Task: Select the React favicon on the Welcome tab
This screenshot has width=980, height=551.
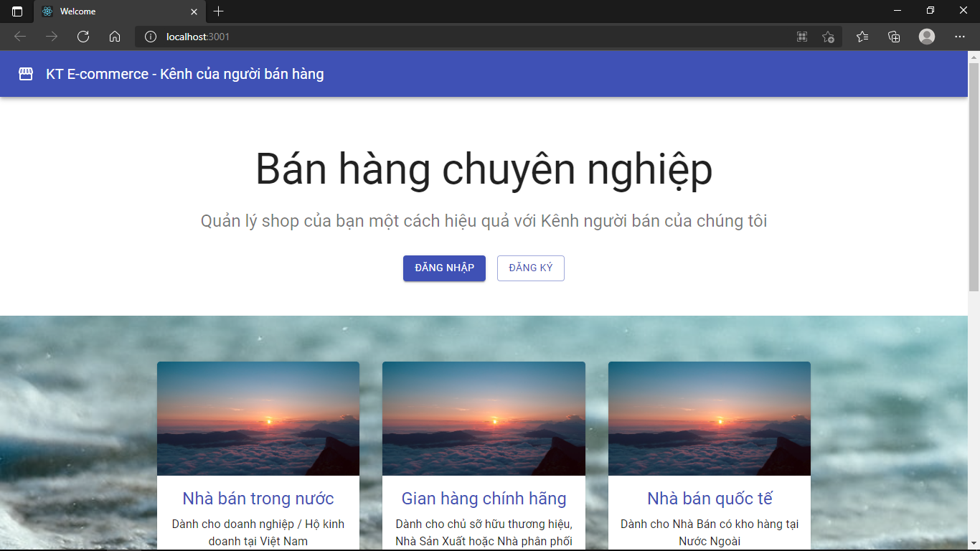Action: pos(47,11)
